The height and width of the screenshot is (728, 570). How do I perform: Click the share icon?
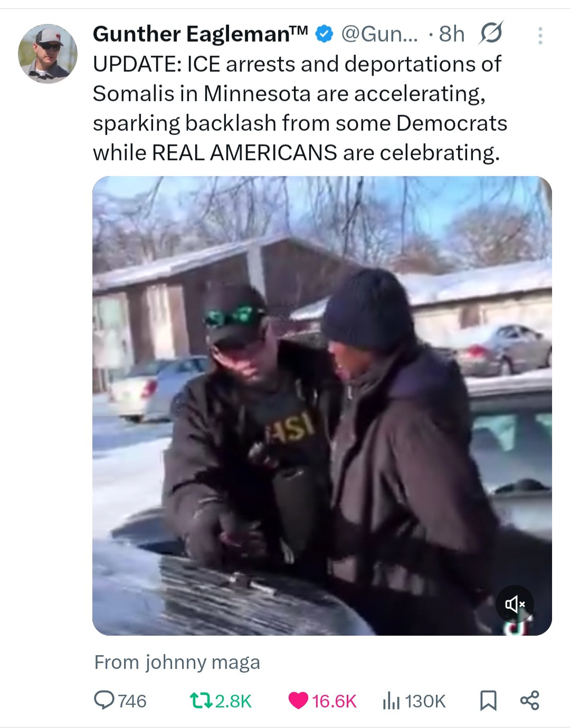click(x=529, y=700)
